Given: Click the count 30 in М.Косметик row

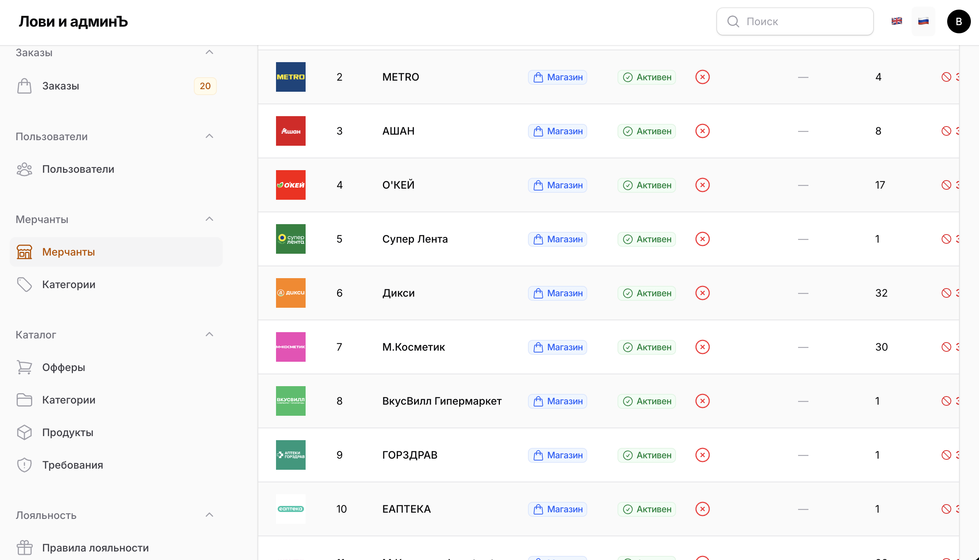Looking at the screenshot, I should (x=881, y=347).
